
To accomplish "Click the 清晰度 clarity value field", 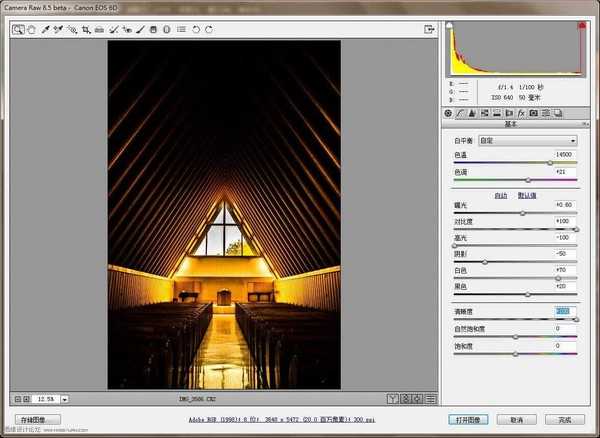I will tap(565, 312).
